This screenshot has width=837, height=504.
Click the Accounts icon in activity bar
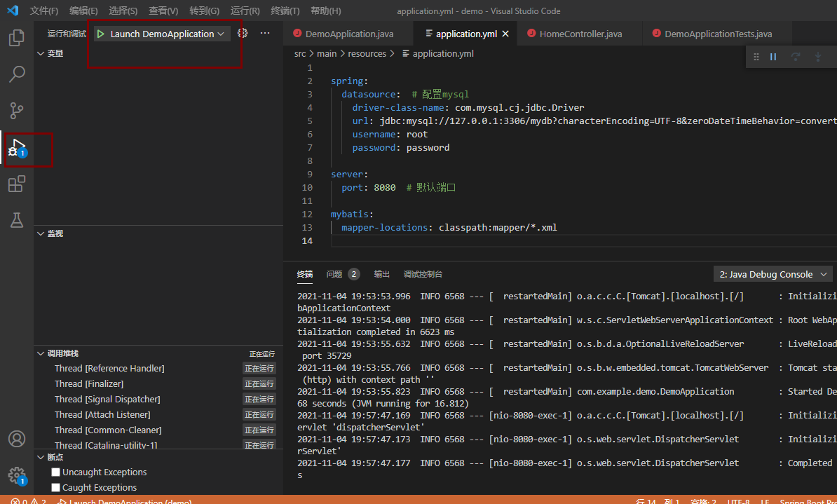tap(15, 440)
